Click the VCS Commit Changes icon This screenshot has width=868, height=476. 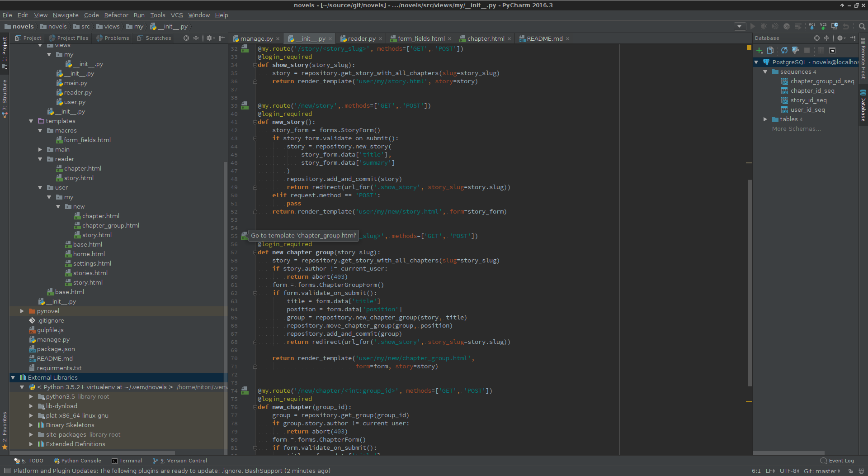coord(823,26)
